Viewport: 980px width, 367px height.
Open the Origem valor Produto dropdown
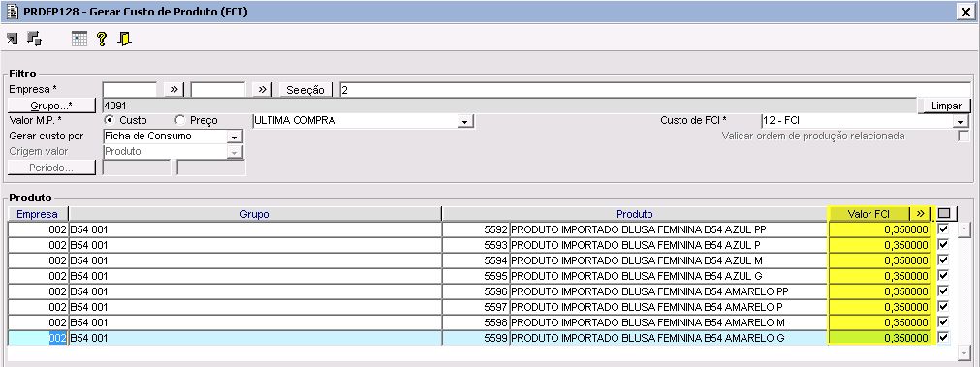coord(234,152)
